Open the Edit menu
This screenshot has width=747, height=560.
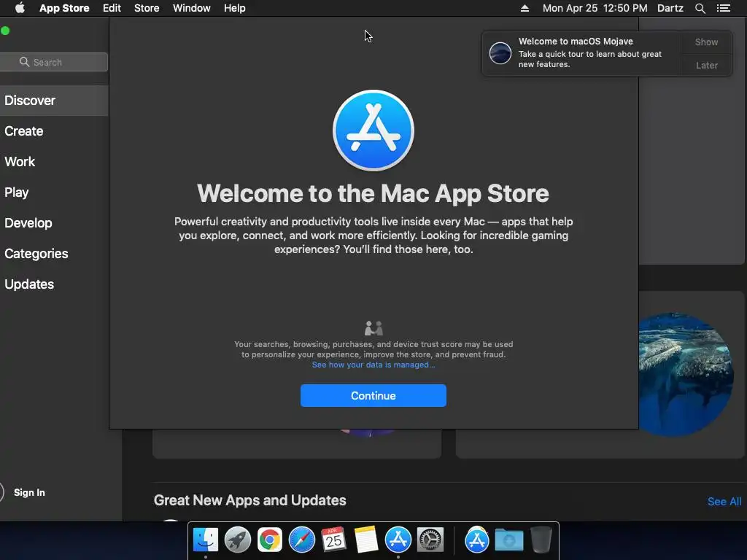point(112,8)
